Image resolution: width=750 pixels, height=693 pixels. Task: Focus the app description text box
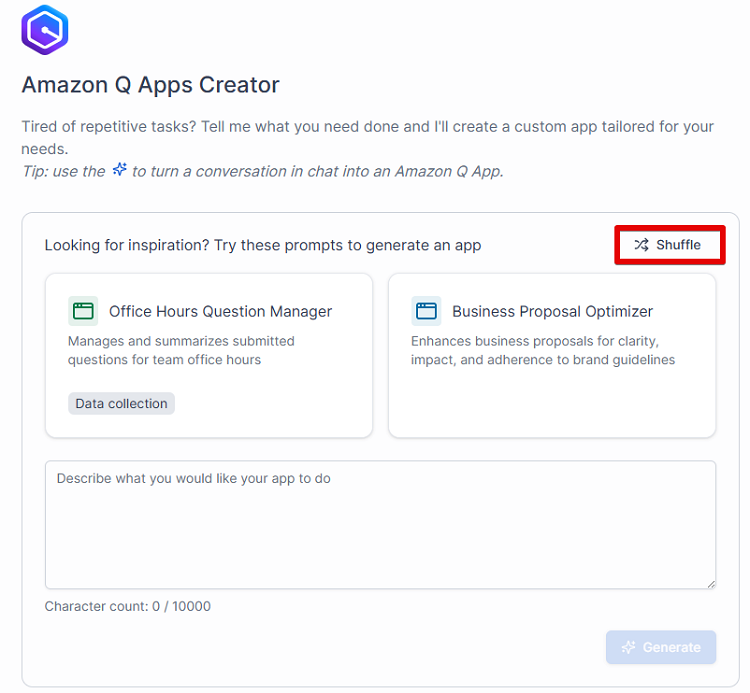coord(380,525)
